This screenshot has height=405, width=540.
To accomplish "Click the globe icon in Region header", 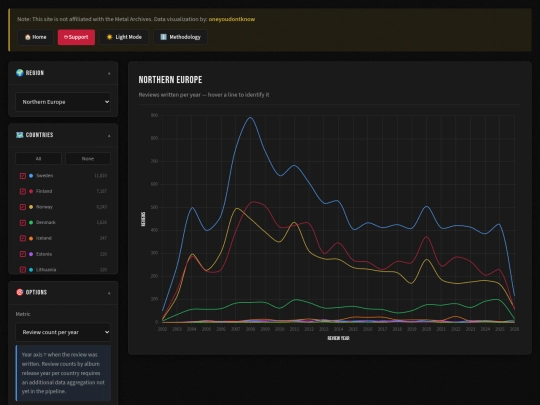I will [20, 73].
